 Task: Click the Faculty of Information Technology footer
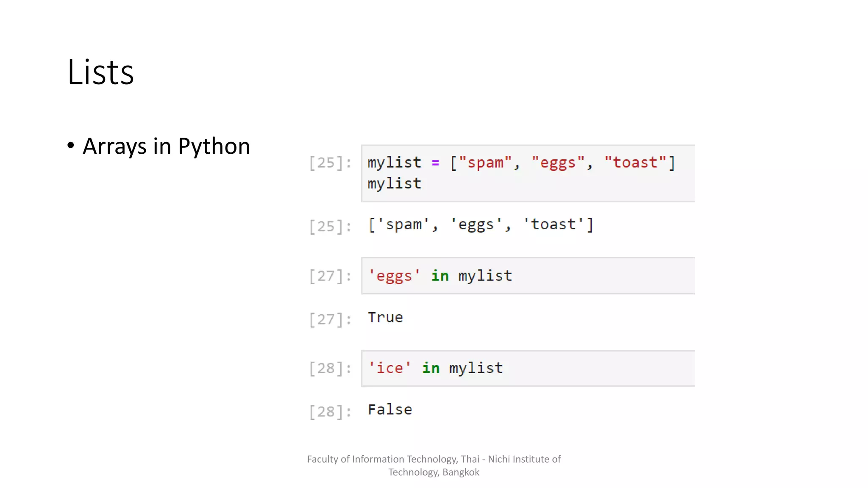click(x=434, y=465)
